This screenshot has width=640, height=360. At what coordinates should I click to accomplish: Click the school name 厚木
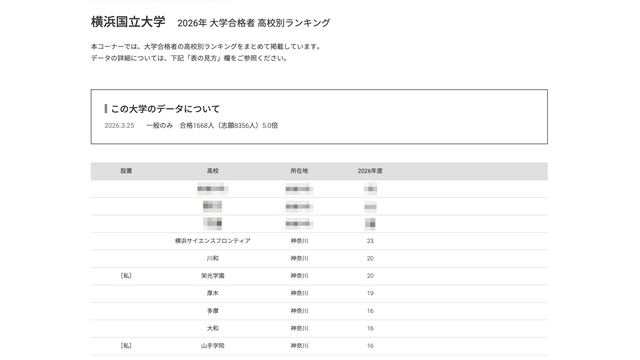click(213, 293)
